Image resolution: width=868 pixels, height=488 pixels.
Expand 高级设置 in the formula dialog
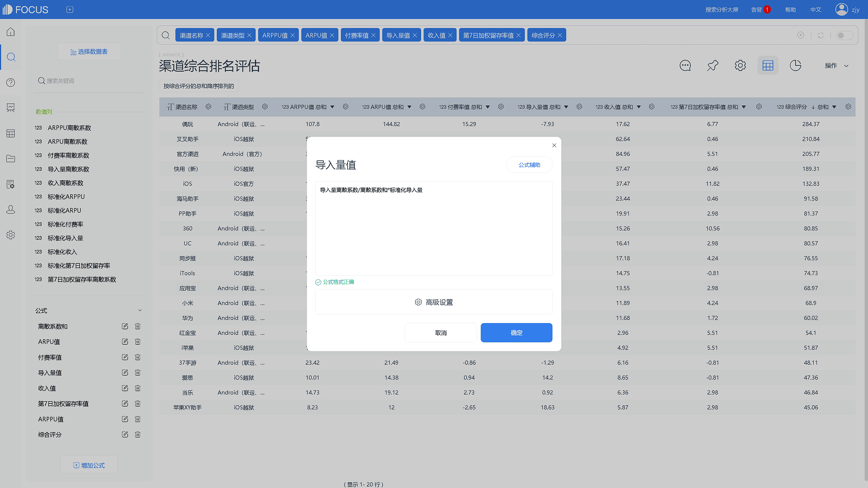tap(434, 302)
